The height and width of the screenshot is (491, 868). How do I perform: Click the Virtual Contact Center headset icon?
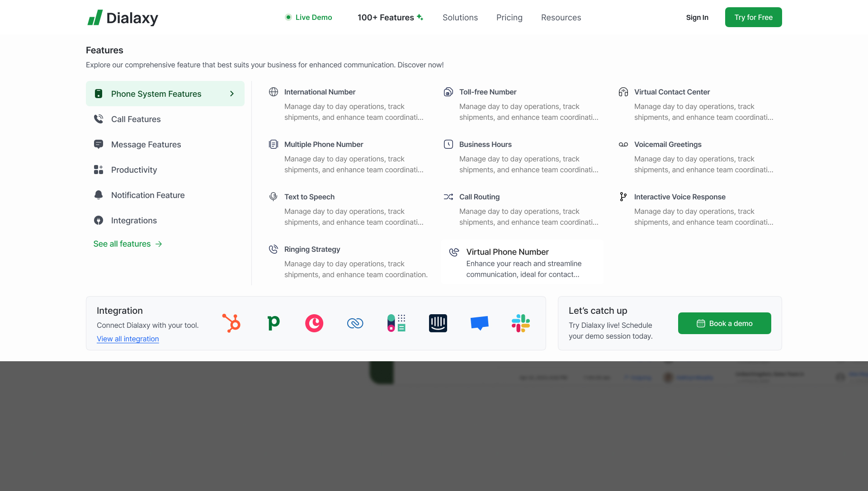tap(623, 92)
